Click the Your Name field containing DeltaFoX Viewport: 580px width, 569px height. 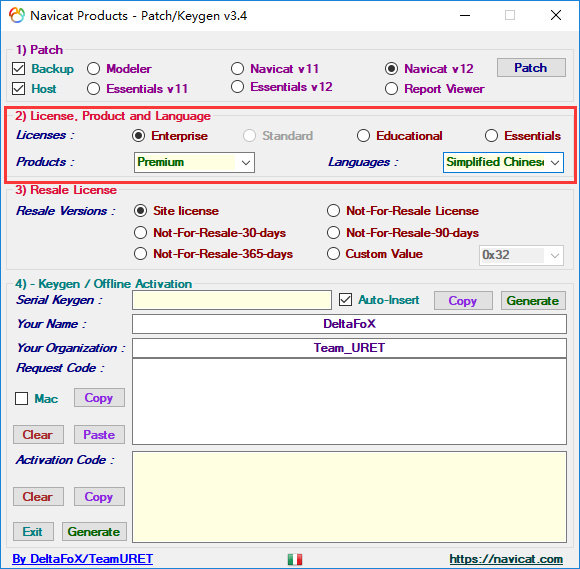tap(349, 324)
